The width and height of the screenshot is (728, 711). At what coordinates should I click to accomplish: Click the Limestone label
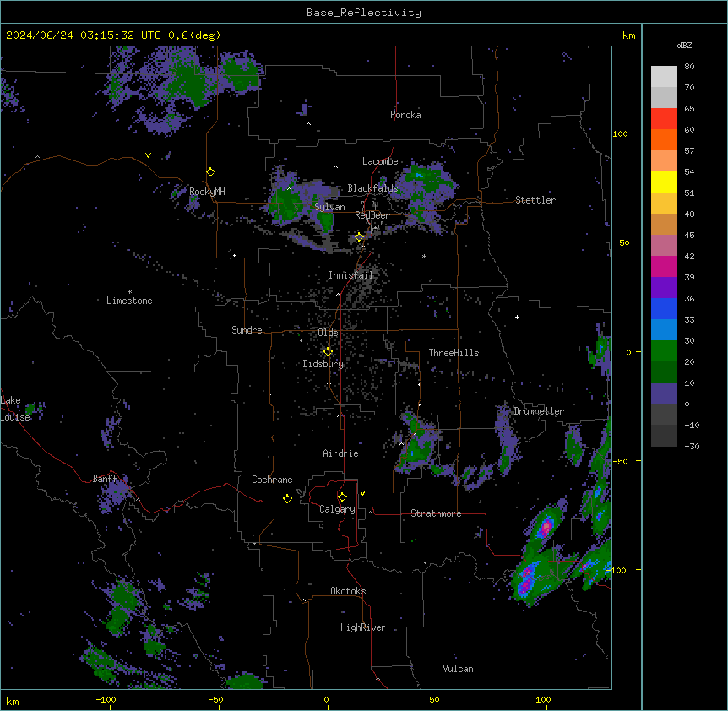[129, 301]
